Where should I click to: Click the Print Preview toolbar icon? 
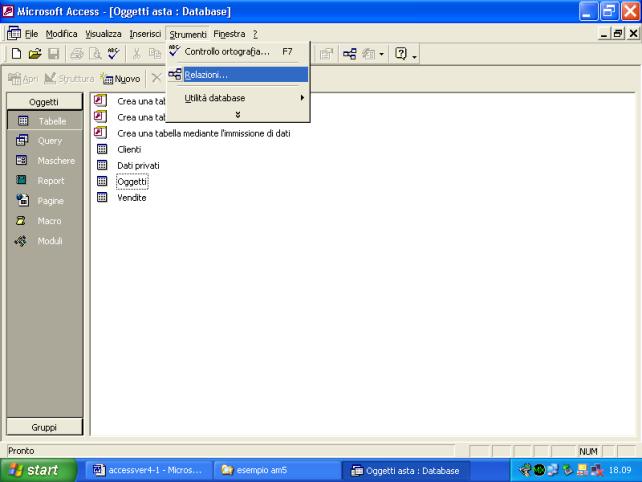(x=95, y=54)
